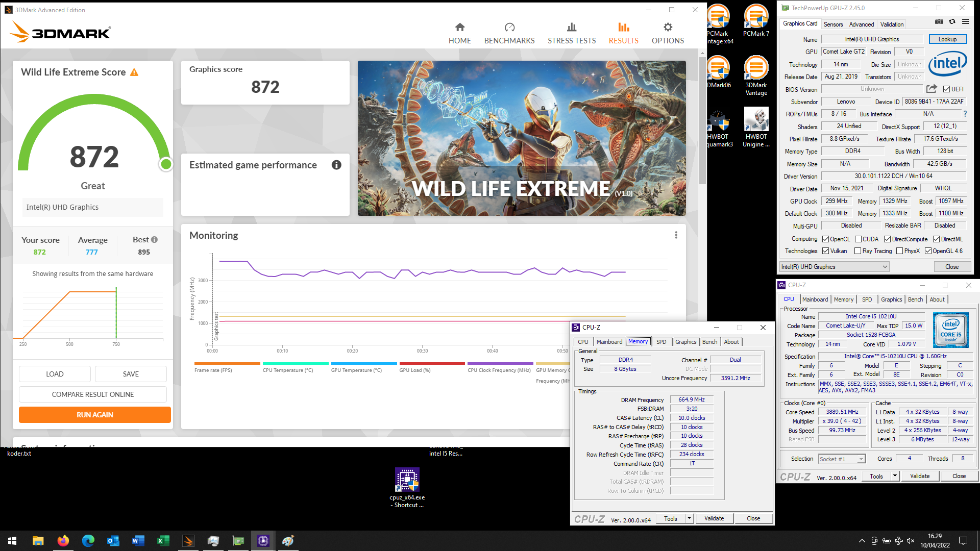Open the SPD tab in CPU-Z Memory window
Image resolution: width=980 pixels, height=551 pixels.
pyautogui.click(x=661, y=342)
